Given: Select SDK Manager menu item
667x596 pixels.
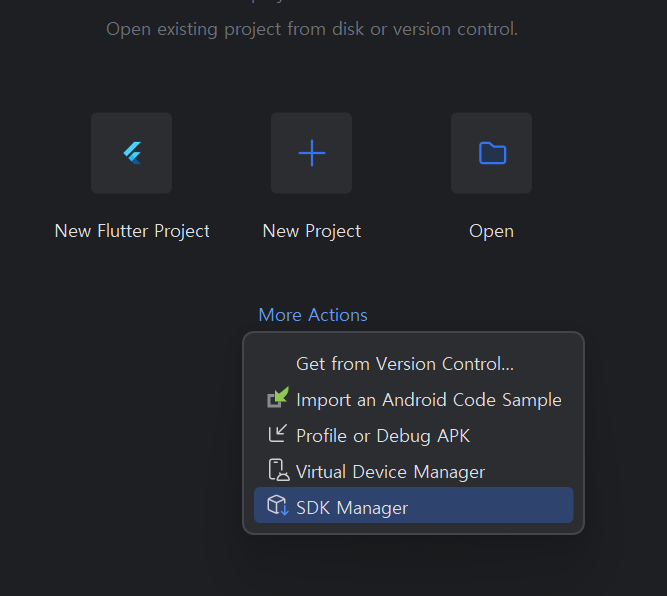Looking at the screenshot, I should click(413, 505).
